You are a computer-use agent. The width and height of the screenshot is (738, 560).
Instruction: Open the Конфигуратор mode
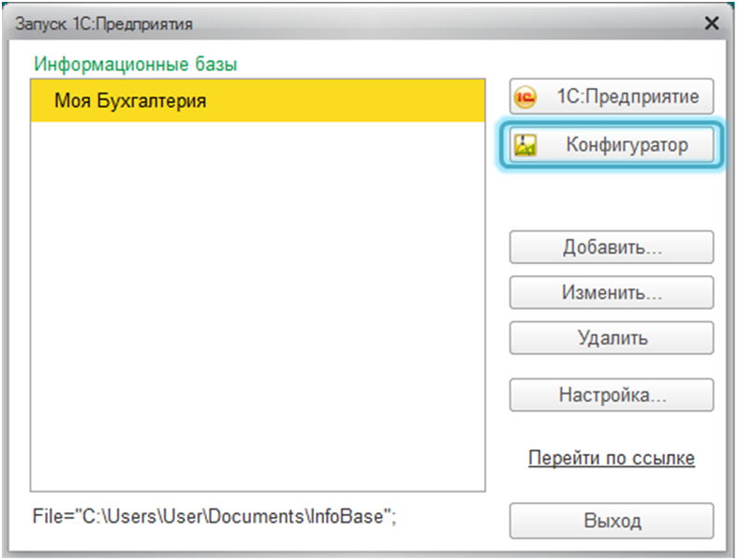(612, 144)
